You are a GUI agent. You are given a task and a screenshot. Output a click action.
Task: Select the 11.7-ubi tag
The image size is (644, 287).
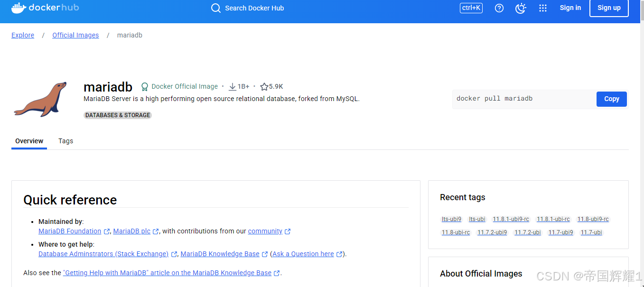(591, 232)
